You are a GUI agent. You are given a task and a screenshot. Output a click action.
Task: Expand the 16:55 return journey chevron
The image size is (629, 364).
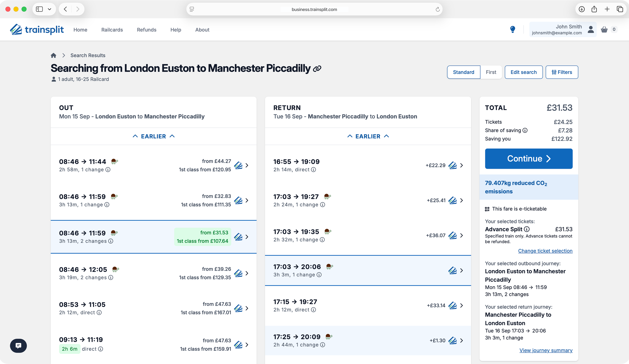[461, 165]
